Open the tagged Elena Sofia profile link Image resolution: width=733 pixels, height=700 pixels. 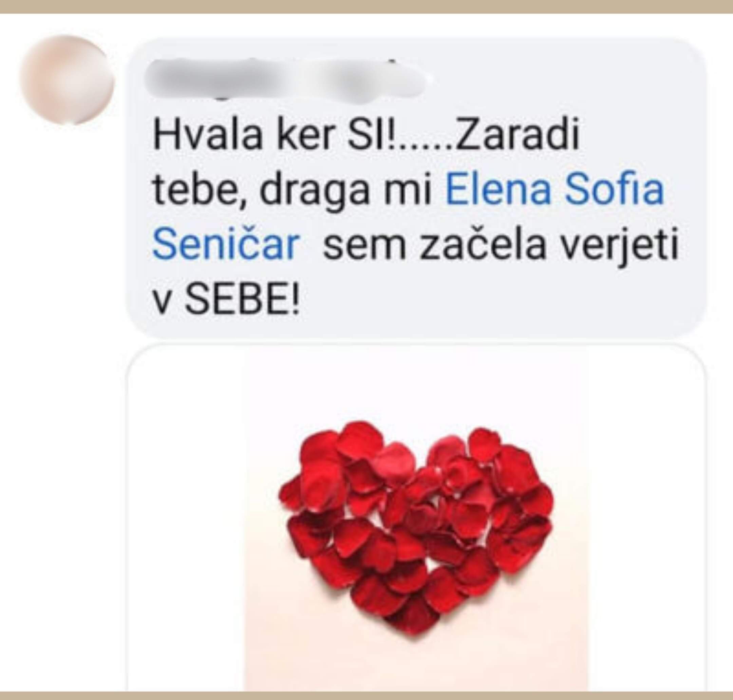pos(555,191)
